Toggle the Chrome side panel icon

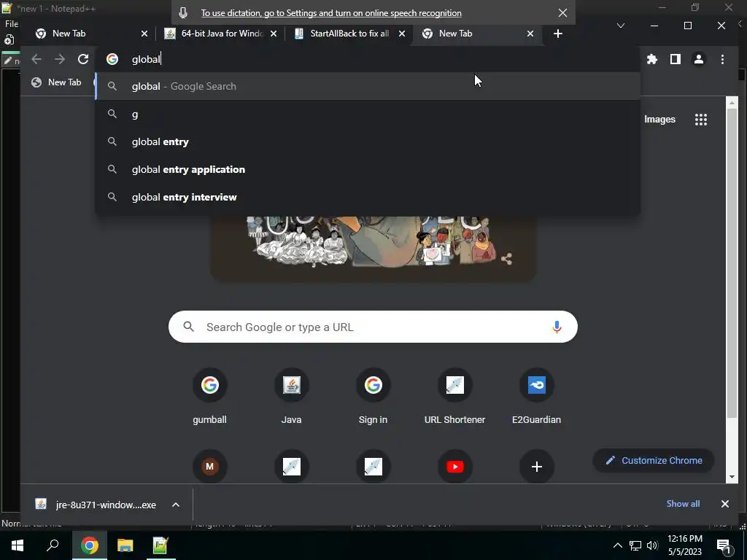coord(675,59)
